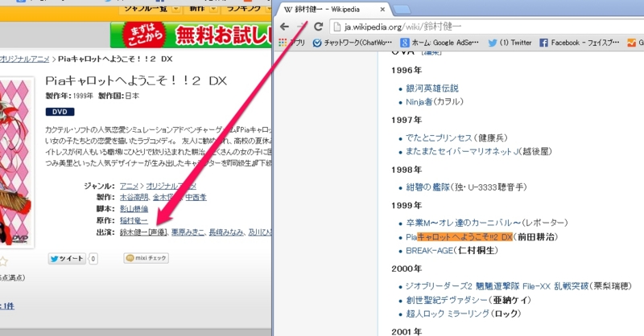This screenshot has height=336, width=644.
Task: Open the アプリ apps grid bookmark
Action: coord(291,43)
